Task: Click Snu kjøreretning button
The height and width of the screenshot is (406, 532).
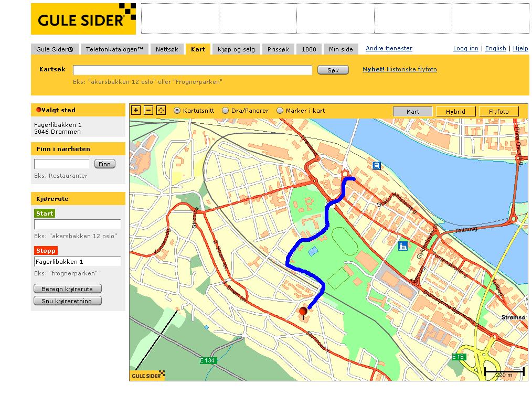Action: (68, 301)
